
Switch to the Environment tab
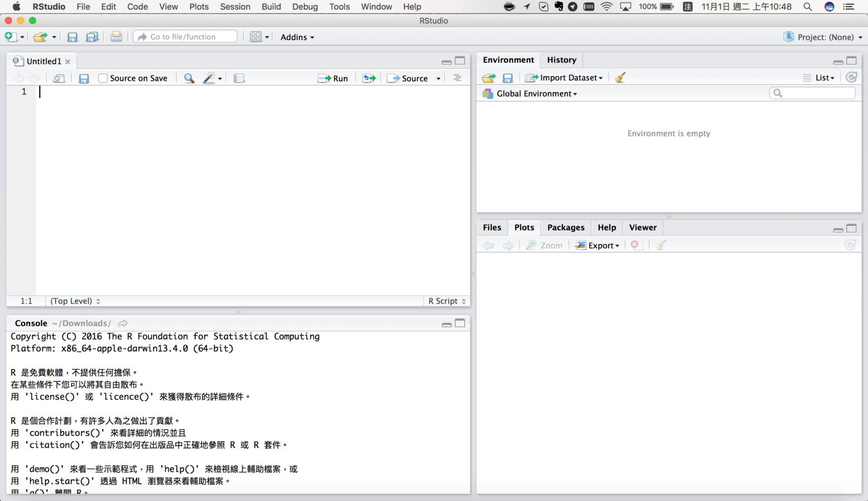tap(508, 60)
